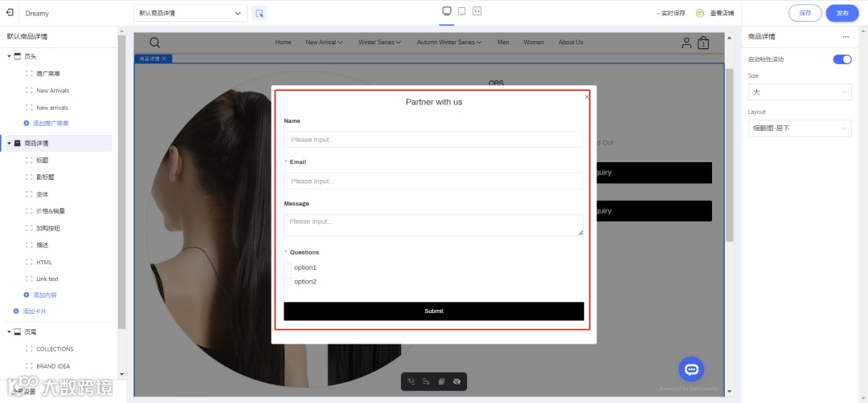Click into the Name input field
The width and height of the screenshot is (868, 403).
(x=433, y=140)
